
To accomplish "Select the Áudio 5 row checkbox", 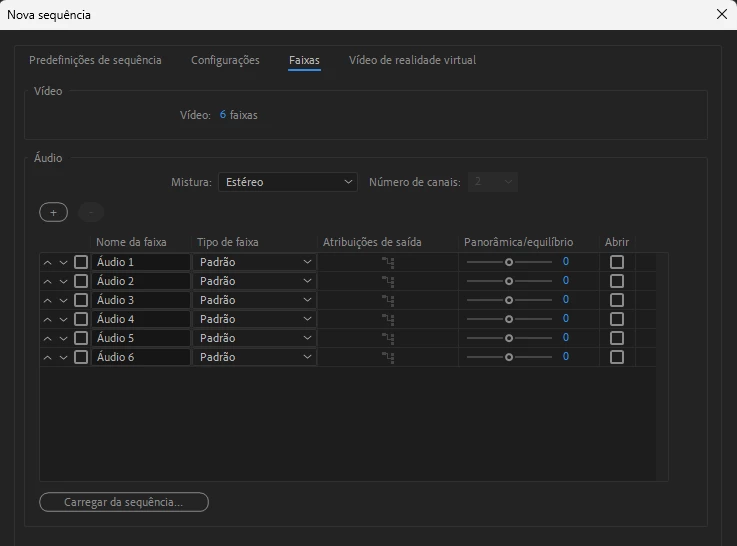I will (81, 338).
